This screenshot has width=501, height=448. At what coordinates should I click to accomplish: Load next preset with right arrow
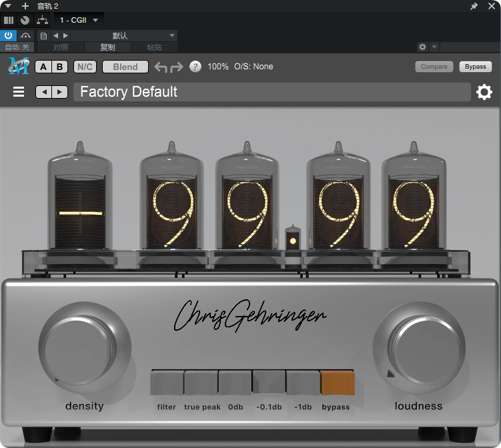pos(65,35)
